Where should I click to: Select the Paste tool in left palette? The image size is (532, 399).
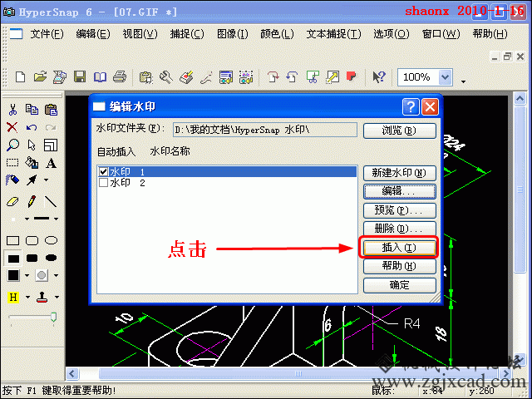(x=51, y=110)
